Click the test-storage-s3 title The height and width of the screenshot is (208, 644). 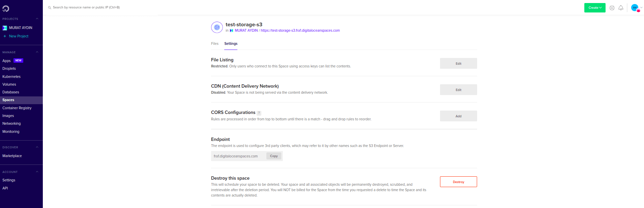244,25
